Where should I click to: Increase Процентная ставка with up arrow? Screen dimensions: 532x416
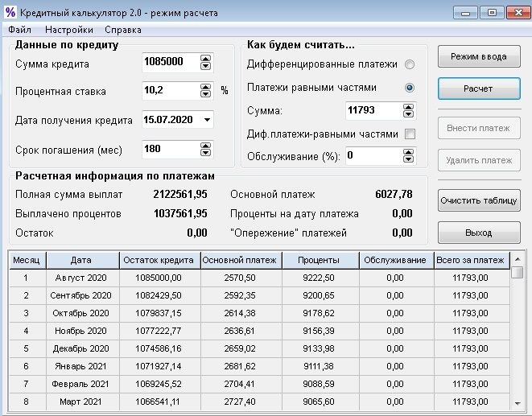pyautogui.click(x=205, y=87)
